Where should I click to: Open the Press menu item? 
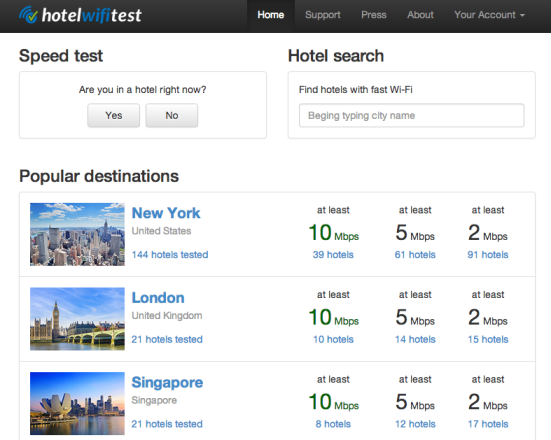374,15
